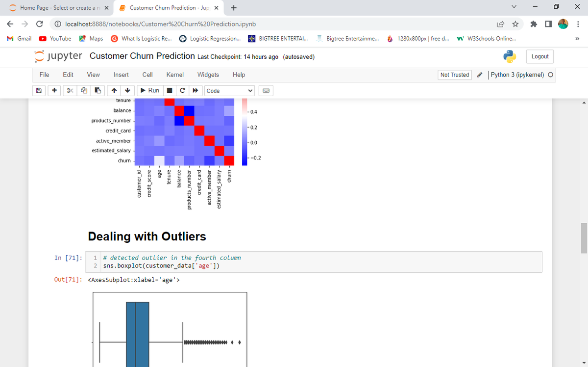Click the Logout button
This screenshot has width=588, height=367.
540,56
